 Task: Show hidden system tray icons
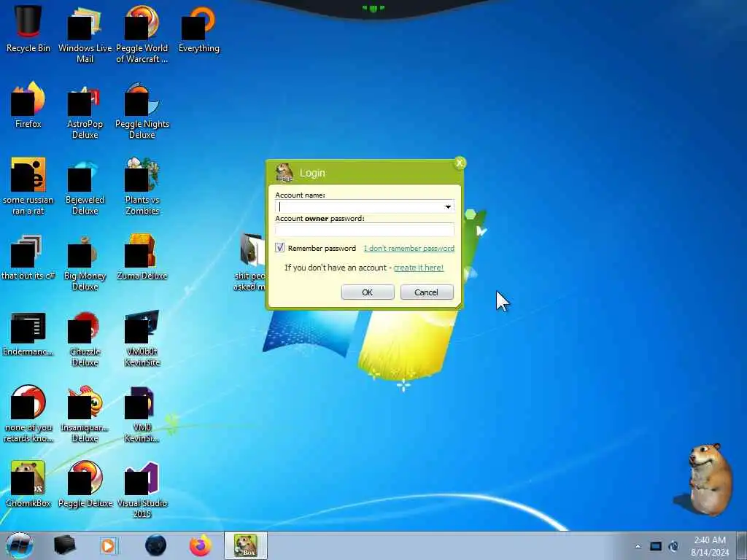[x=638, y=546]
